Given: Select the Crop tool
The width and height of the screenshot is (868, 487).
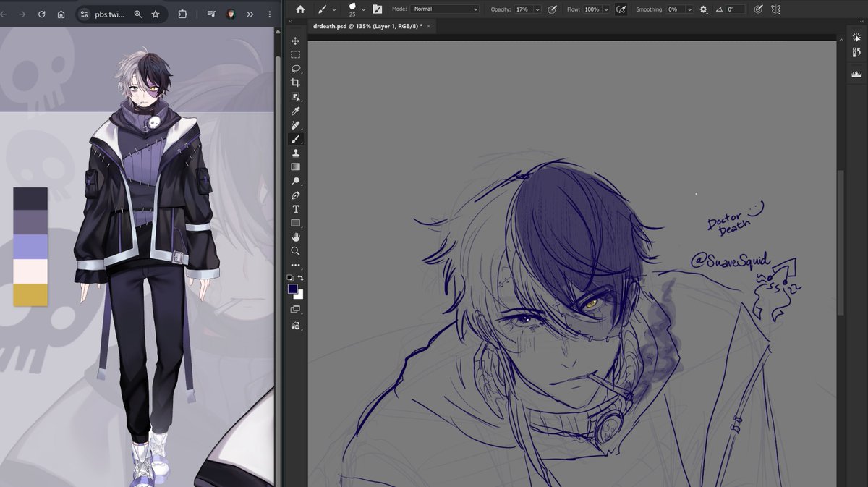Looking at the screenshot, I should pos(295,82).
